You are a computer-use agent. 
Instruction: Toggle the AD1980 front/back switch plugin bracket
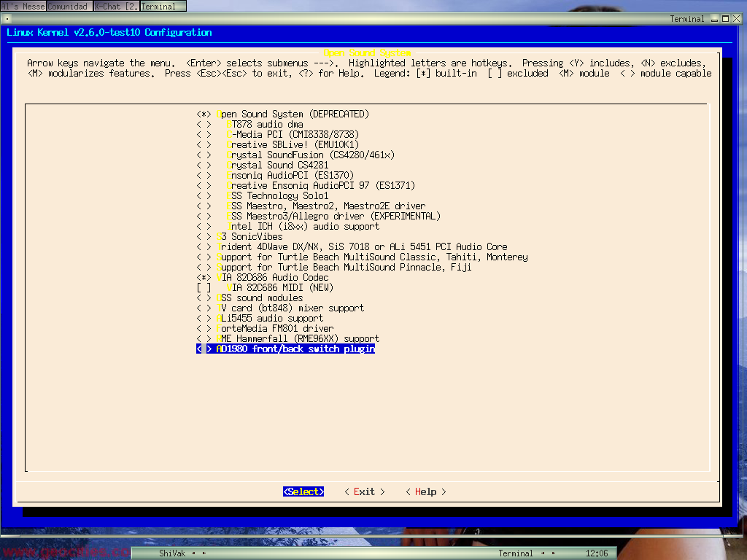[204, 349]
